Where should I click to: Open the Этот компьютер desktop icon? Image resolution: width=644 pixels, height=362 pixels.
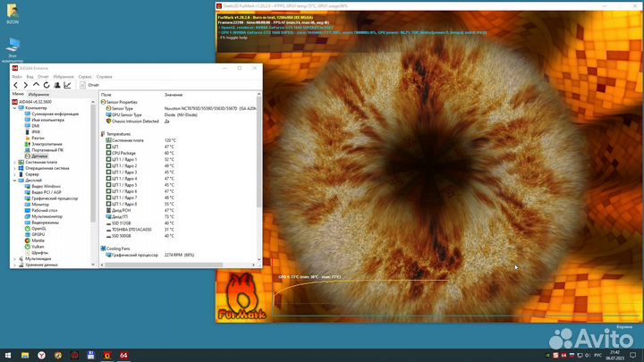(x=13, y=50)
